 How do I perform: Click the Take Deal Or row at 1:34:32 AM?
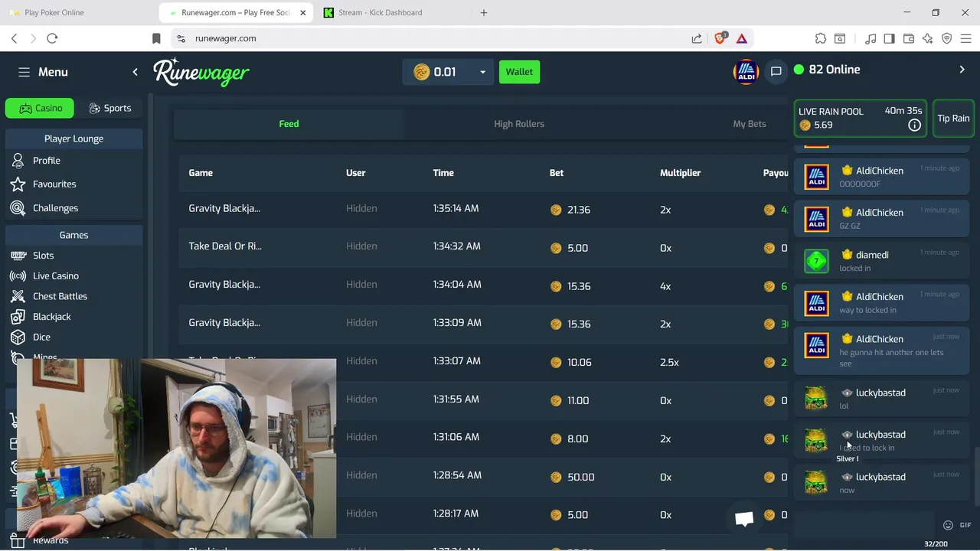[483, 247]
